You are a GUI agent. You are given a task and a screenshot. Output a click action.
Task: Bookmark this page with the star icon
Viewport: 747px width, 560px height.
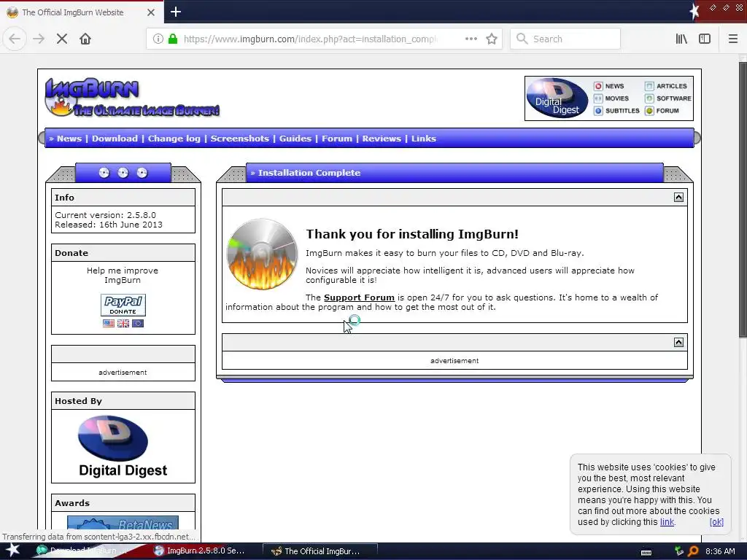click(492, 39)
